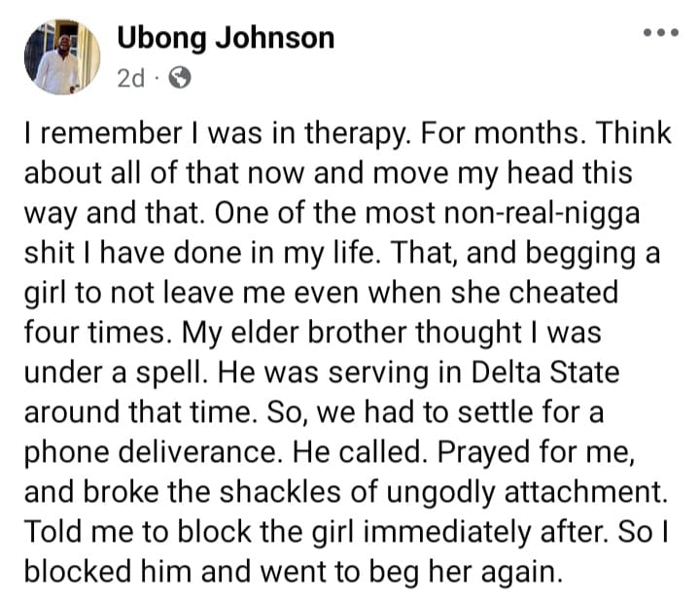Click the "2d" post timestamp
This screenshot has width=700, height=603.
click(130, 79)
